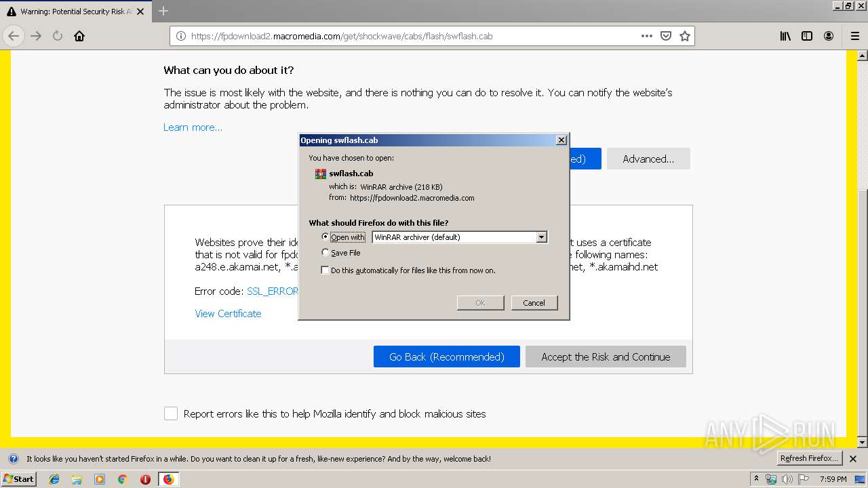Show hidden tray icons arrow
The width and height of the screenshot is (868, 488).
(x=756, y=479)
